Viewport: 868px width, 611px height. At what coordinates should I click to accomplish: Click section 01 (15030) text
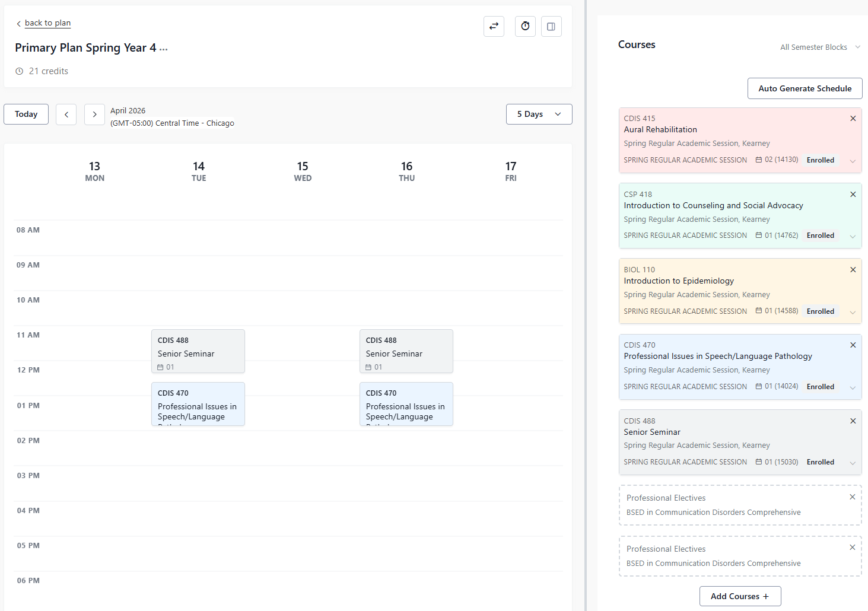[781, 462]
